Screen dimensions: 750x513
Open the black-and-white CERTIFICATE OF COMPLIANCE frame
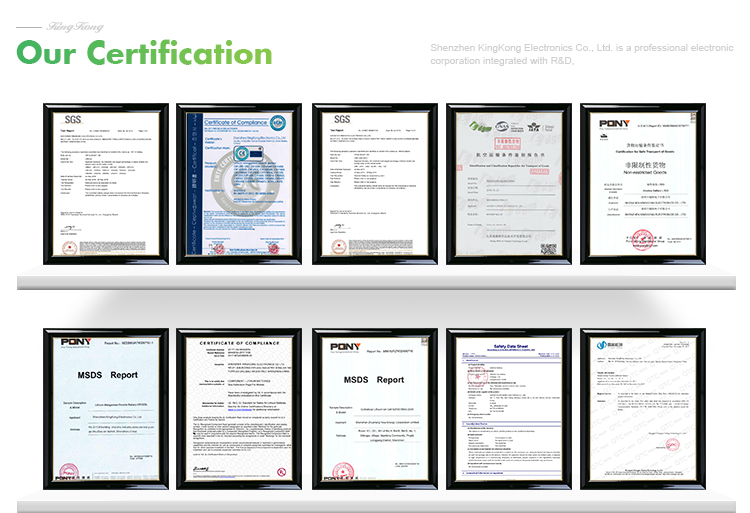pyautogui.click(x=239, y=409)
